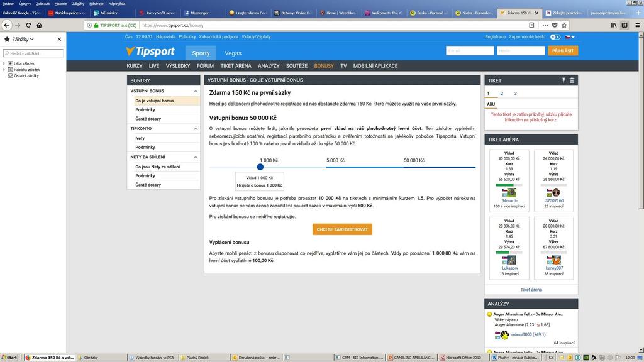Toggle the currency switch in header
This screenshot has height=362, width=644.
point(555,37)
